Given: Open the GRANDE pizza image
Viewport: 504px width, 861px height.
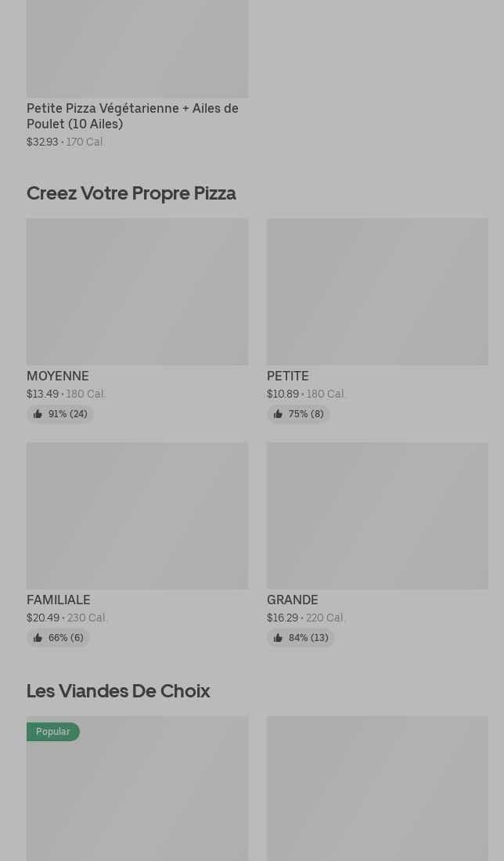Looking at the screenshot, I should (x=377, y=516).
